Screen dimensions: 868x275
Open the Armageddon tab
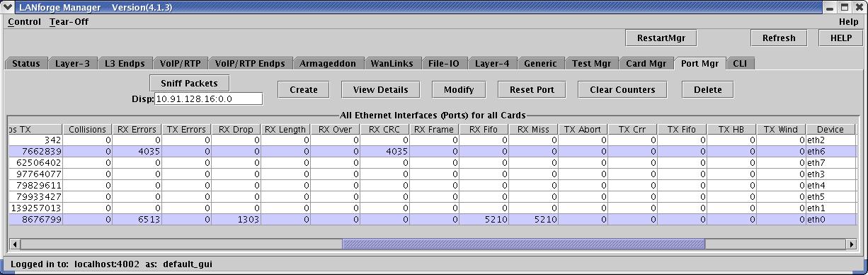pos(328,63)
